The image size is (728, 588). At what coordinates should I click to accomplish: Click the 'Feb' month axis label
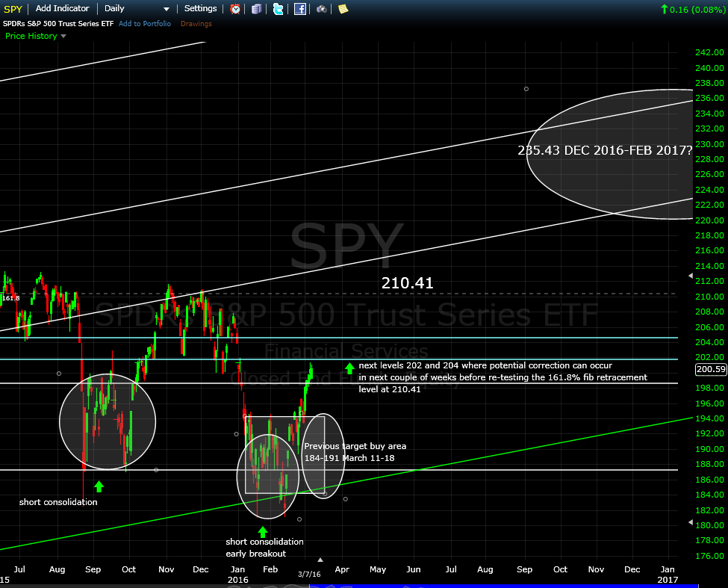(270, 569)
